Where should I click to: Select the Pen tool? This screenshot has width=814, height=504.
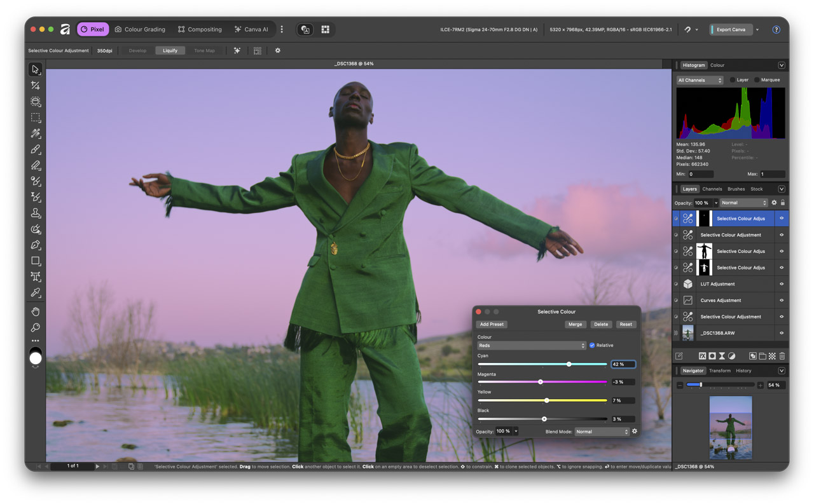(x=36, y=245)
